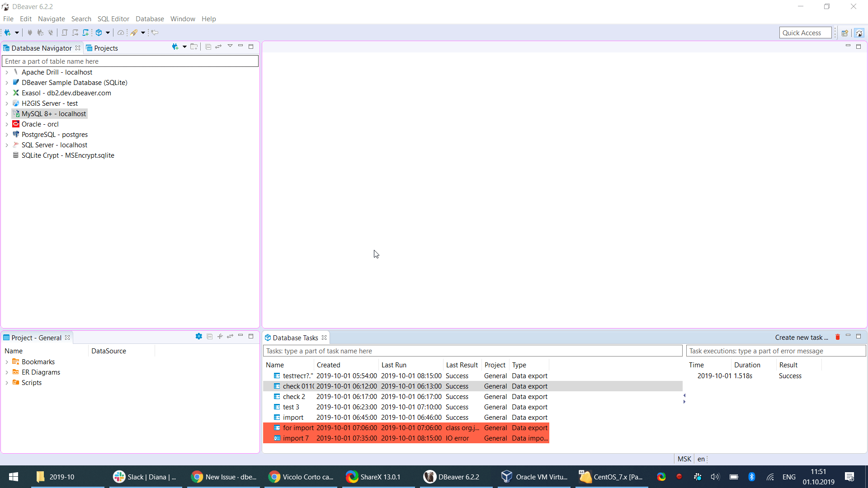Click the settings gear icon in Project panel
The height and width of the screenshot is (488, 868).
(x=199, y=337)
